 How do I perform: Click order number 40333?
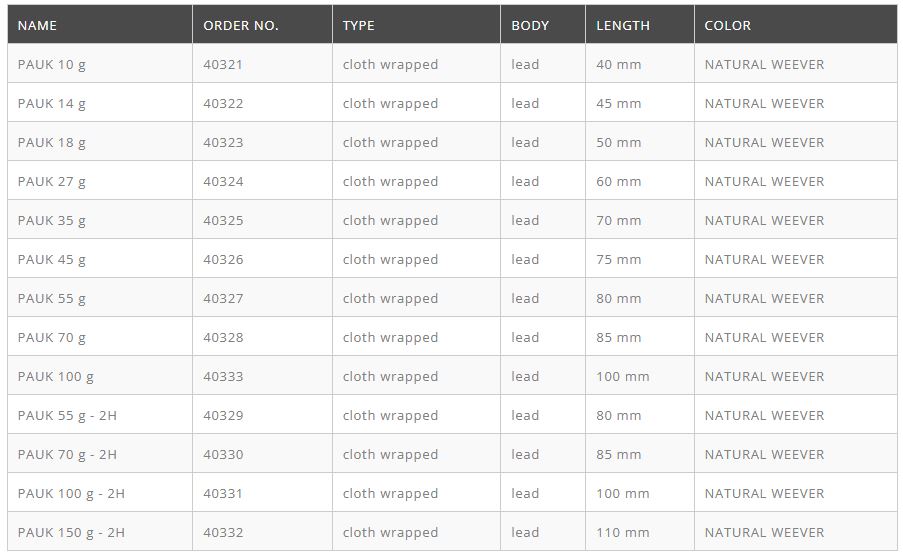tap(223, 376)
